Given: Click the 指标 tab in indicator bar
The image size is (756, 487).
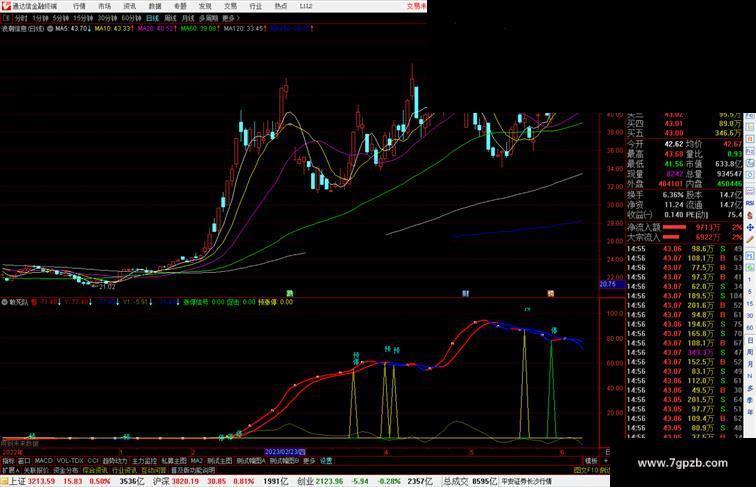Looking at the screenshot, I should pos(8,461).
